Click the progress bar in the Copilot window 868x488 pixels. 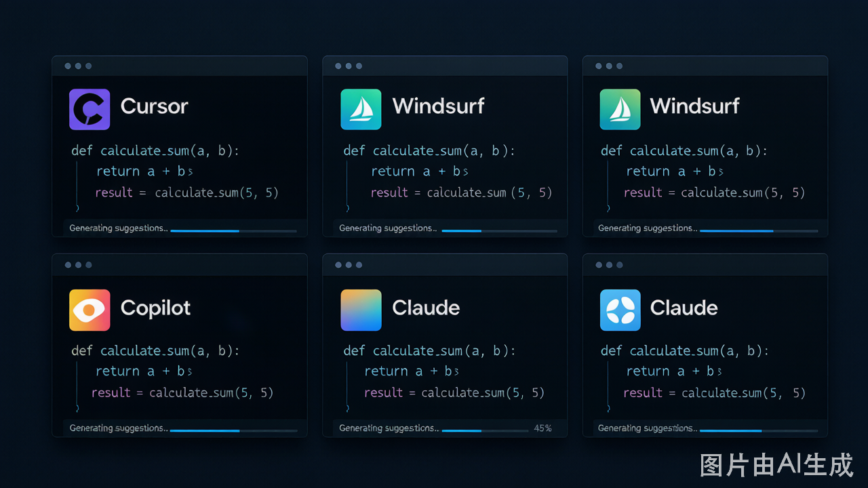pyautogui.click(x=233, y=430)
